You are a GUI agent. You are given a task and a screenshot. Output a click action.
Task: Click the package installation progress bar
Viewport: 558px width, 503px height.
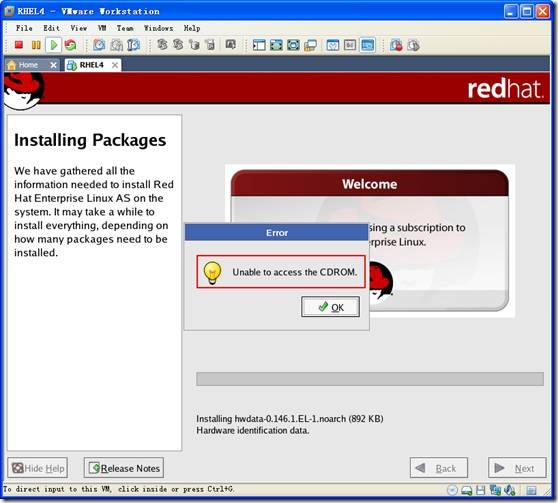(x=370, y=379)
